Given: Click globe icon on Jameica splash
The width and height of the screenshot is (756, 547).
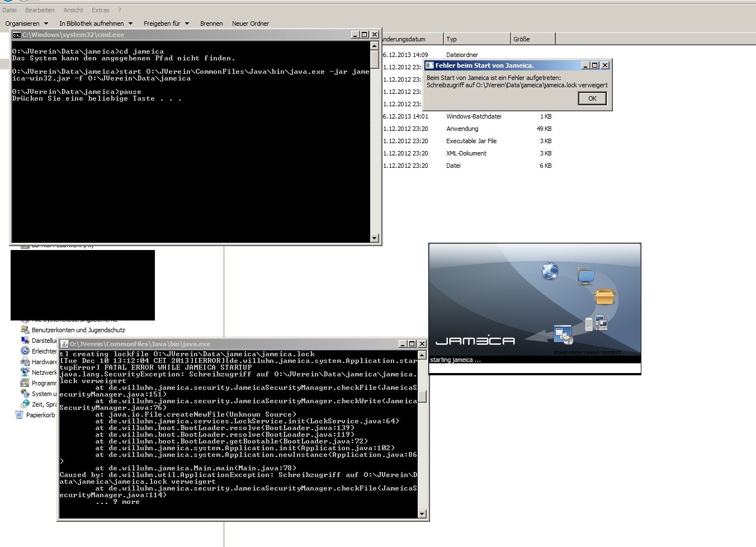Looking at the screenshot, I should click(x=550, y=271).
